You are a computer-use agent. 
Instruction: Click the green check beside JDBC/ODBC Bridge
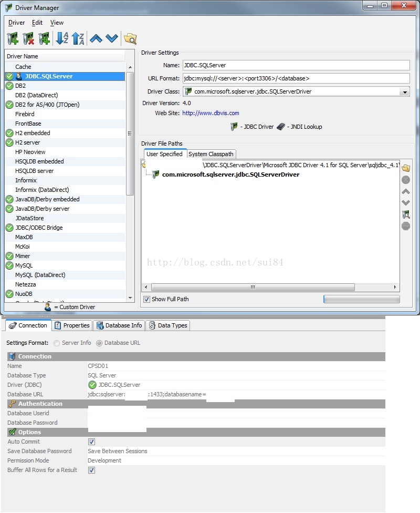click(x=9, y=228)
